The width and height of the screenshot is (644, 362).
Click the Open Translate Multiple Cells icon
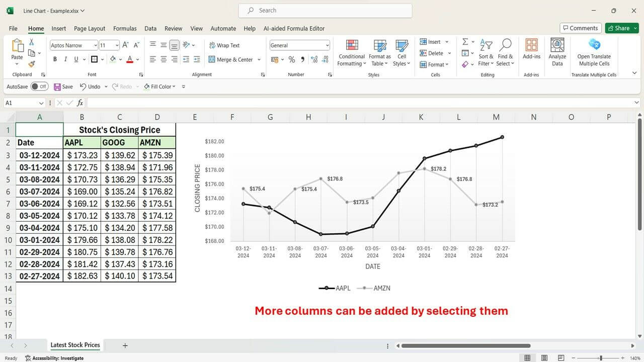click(594, 50)
